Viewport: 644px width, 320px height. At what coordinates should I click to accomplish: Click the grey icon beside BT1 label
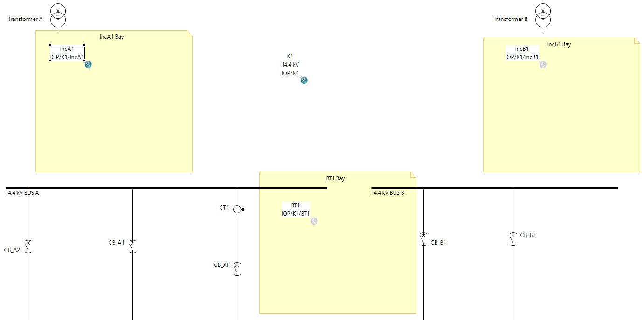click(314, 221)
